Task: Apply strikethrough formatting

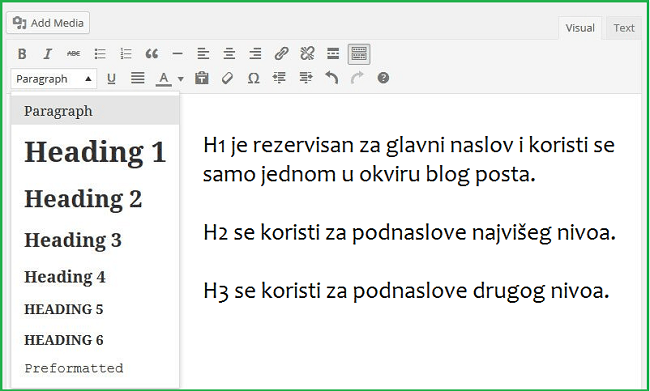Action: [x=74, y=53]
